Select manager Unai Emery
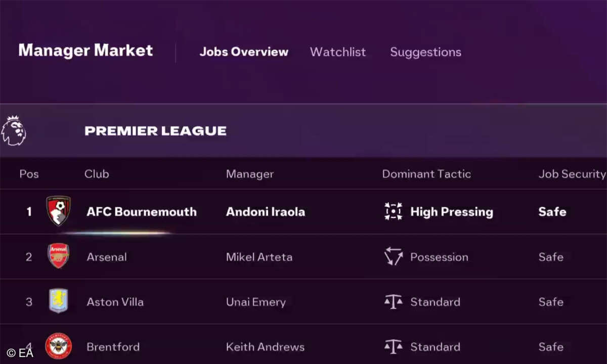The height and width of the screenshot is (364, 607). click(x=255, y=302)
